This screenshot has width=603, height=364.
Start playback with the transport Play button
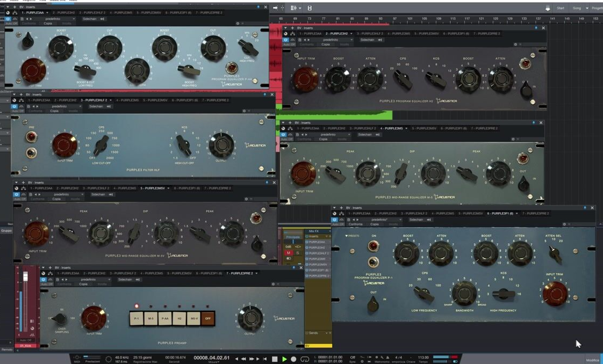click(284, 359)
